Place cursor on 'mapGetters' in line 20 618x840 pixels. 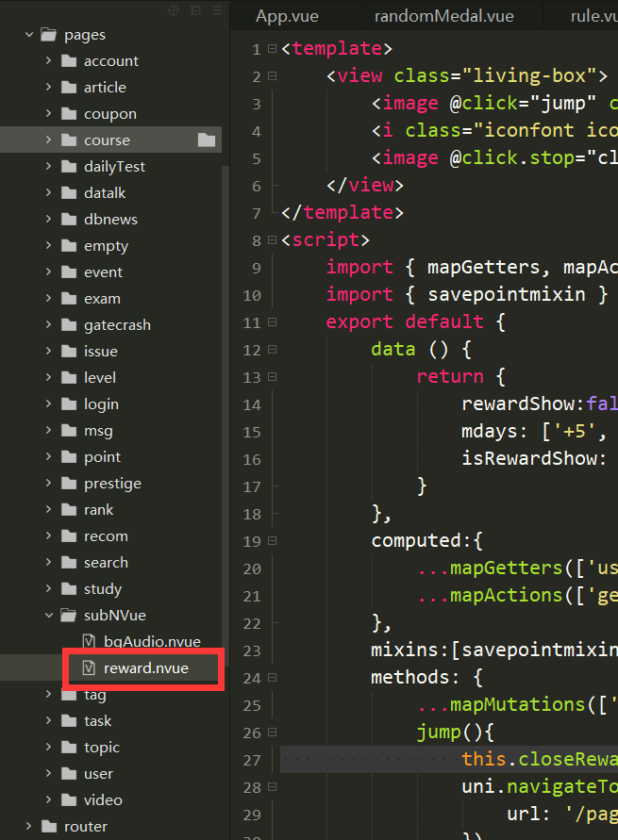(506, 568)
